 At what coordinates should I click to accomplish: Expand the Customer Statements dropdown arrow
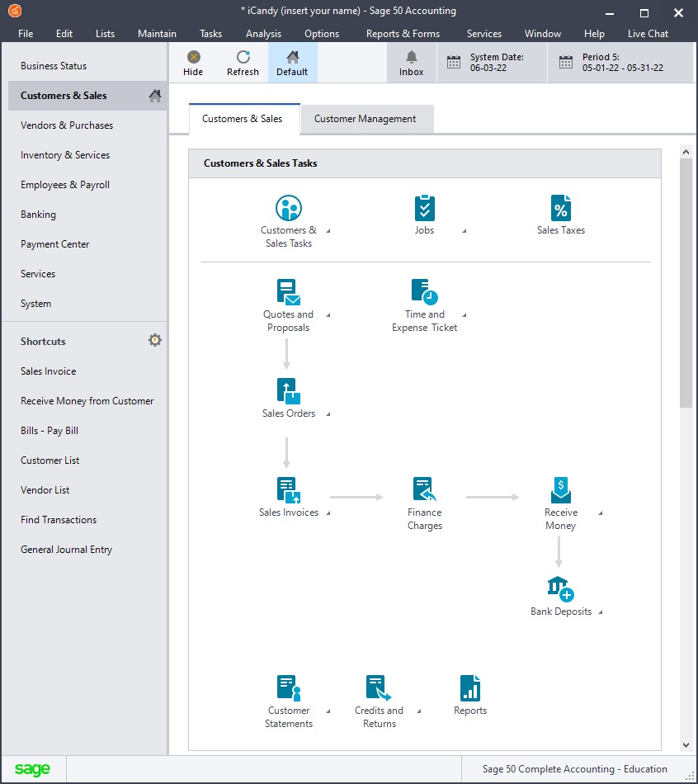point(328,711)
